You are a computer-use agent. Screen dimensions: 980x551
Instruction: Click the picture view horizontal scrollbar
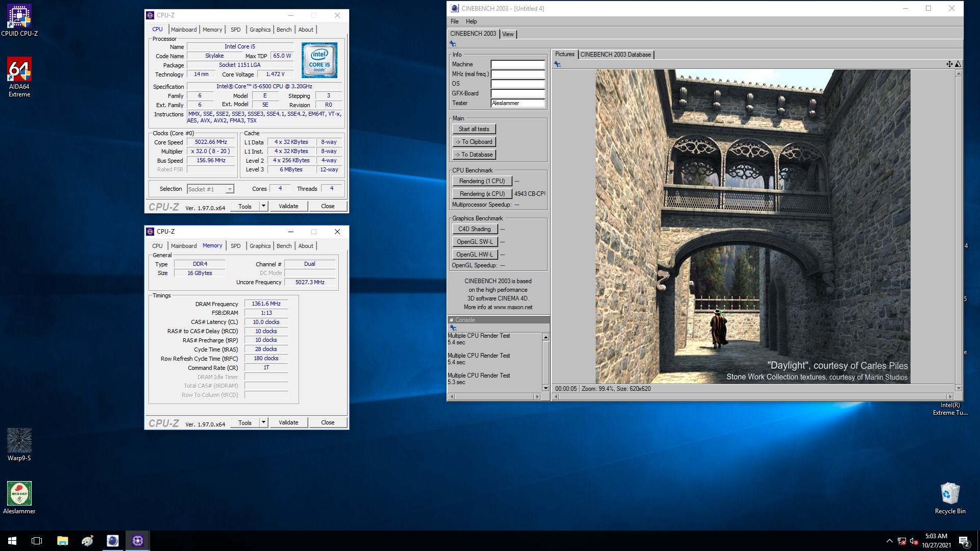pos(753,396)
